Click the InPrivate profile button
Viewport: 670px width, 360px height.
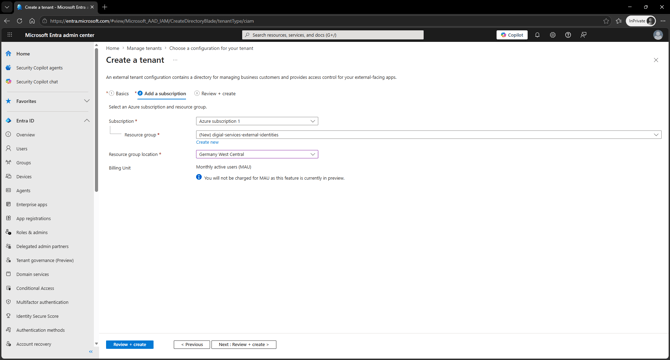coord(641,21)
